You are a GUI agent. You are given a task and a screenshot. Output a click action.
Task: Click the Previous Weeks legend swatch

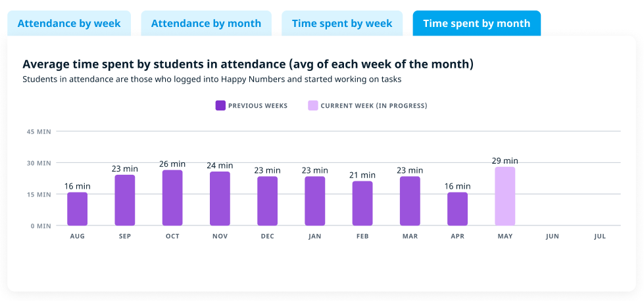[x=220, y=105]
